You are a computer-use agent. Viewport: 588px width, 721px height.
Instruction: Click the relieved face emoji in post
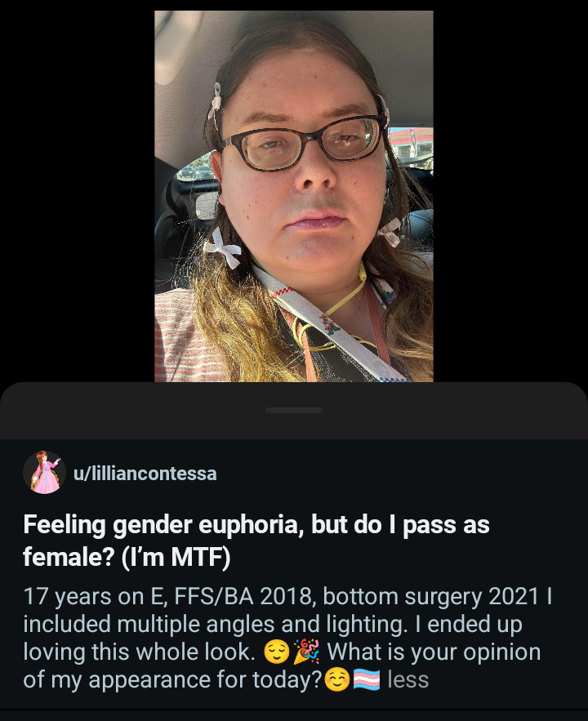tap(277, 652)
